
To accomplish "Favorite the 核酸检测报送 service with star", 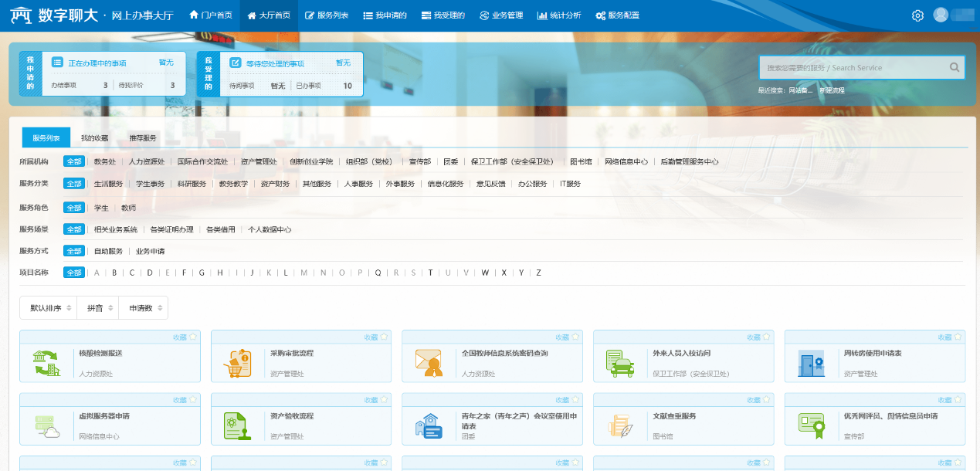I will [193, 337].
